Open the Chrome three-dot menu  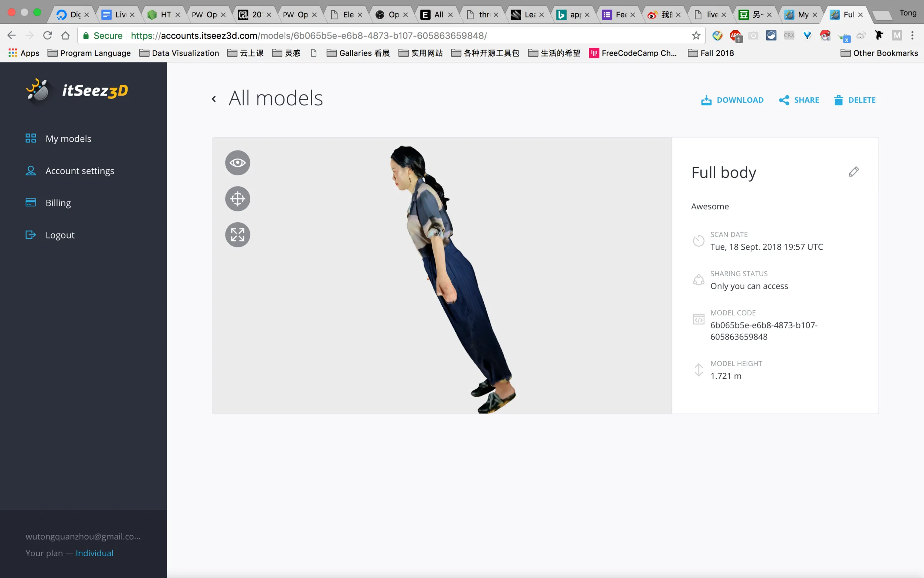pyautogui.click(x=912, y=36)
